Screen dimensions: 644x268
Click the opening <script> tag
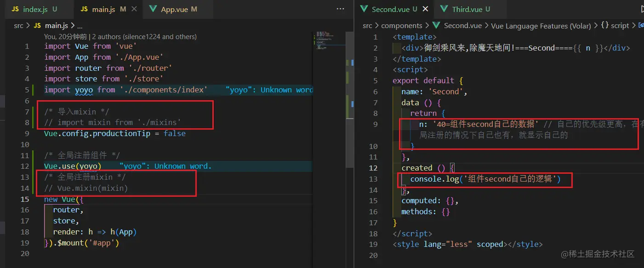coord(410,69)
